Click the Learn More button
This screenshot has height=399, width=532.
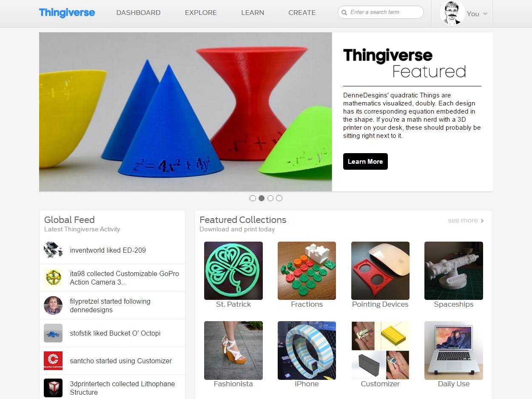tap(365, 161)
